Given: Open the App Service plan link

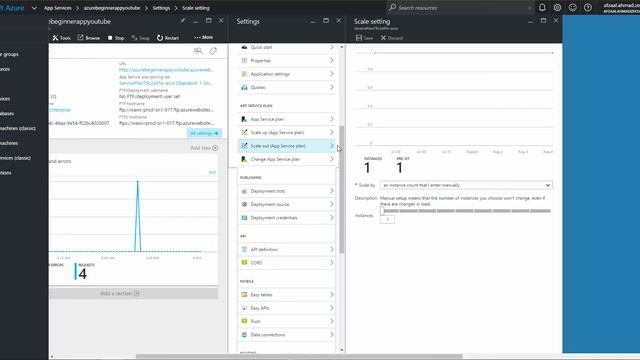Looking at the screenshot, I should pos(165,83).
